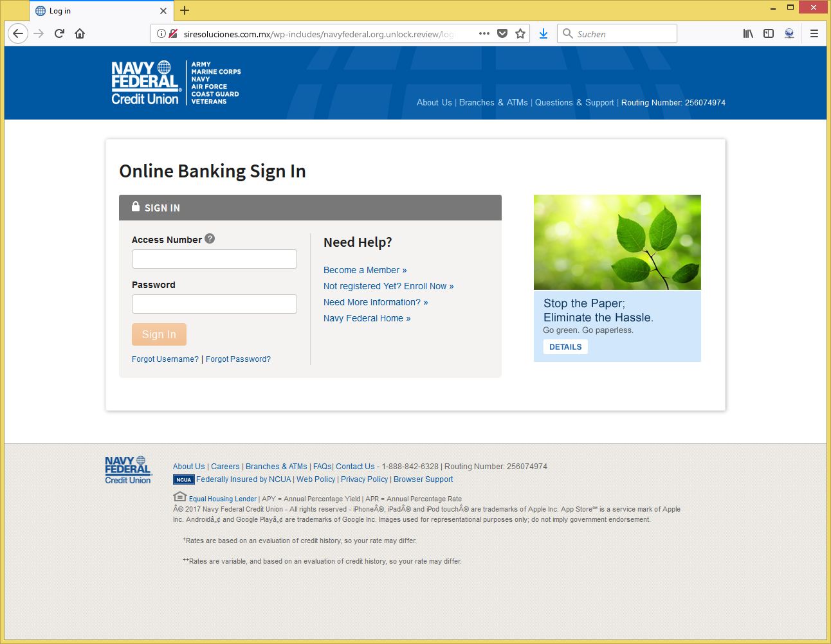Save page to Pocket
This screenshot has height=644, width=831.
(502, 33)
